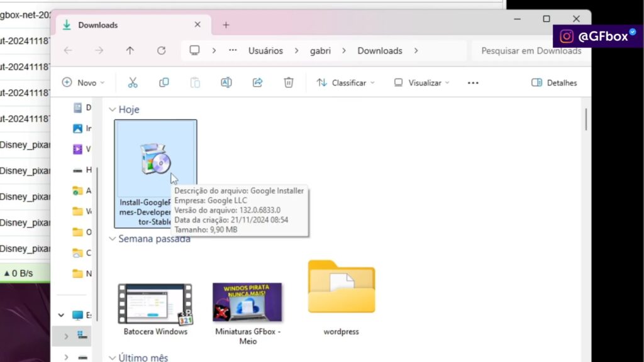Image resolution: width=644 pixels, height=362 pixels.
Task: Collapse the Semana passada group
Action: click(112, 239)
